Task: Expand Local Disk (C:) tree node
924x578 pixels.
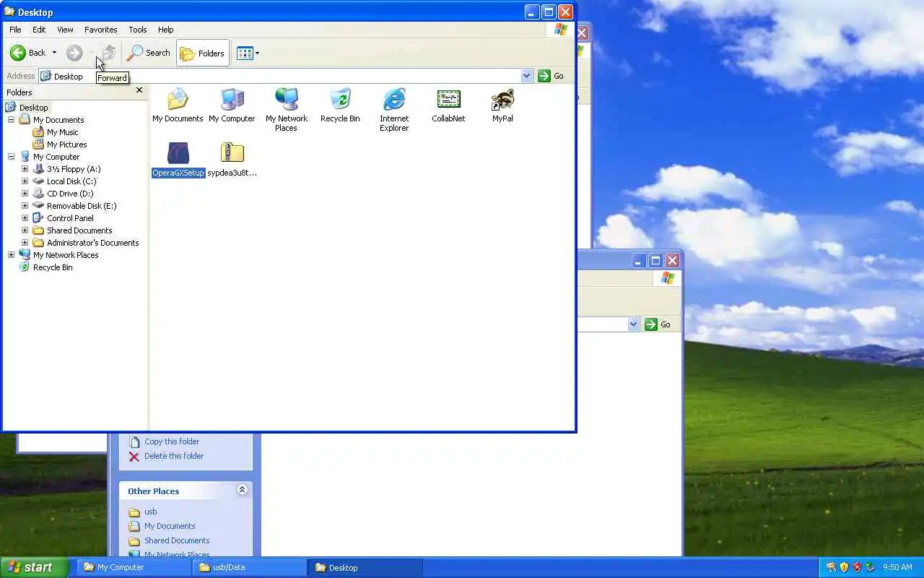Action: pyautogui.click(x=25, y=181)
